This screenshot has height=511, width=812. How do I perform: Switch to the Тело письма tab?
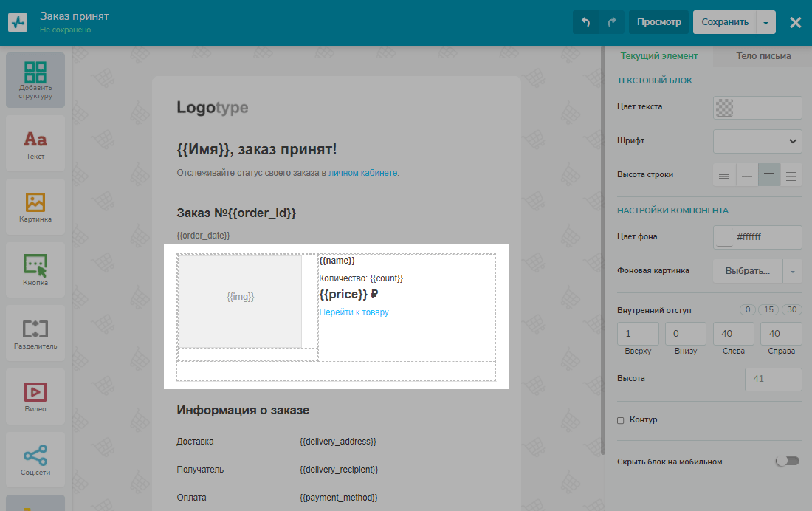point(763,56)
